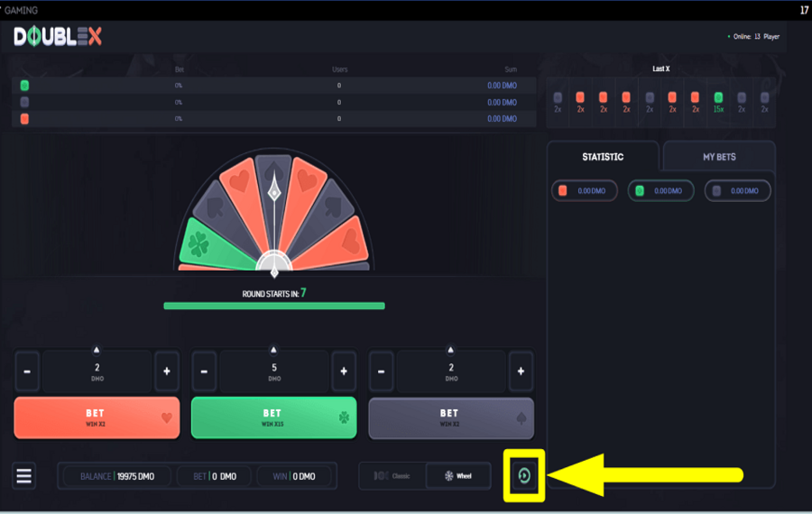Click the red row icon in bet table
812x514 pixels.
(24, 119)
